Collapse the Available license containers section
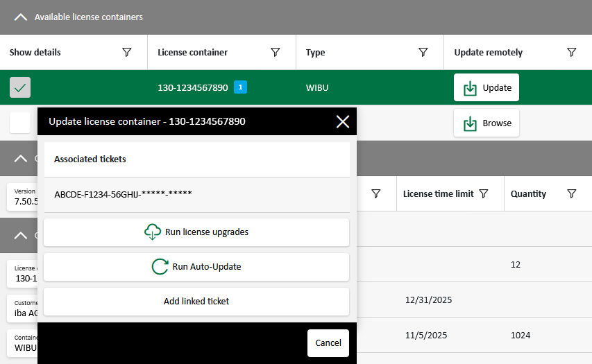Screen dimensions: 592x364 (21, 17)
